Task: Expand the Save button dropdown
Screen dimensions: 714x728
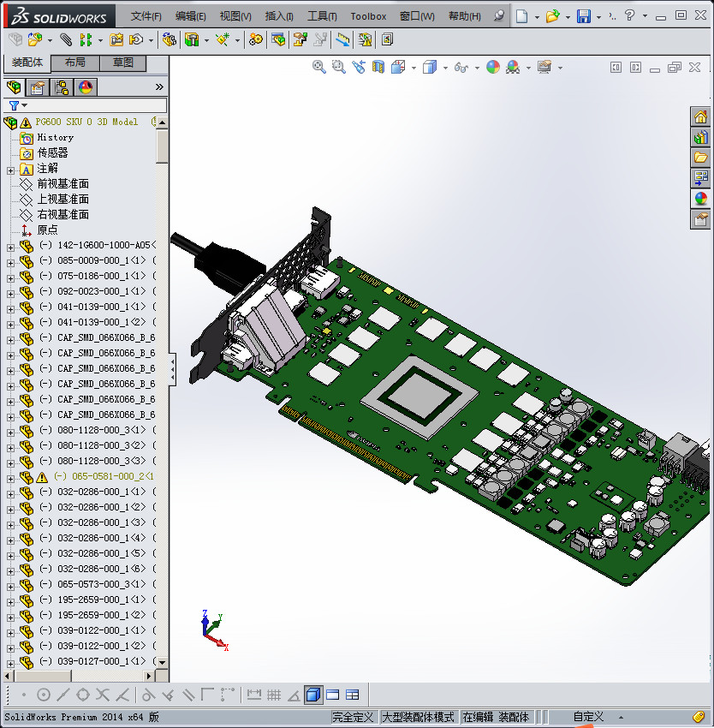Action: [x=598, y=17]
